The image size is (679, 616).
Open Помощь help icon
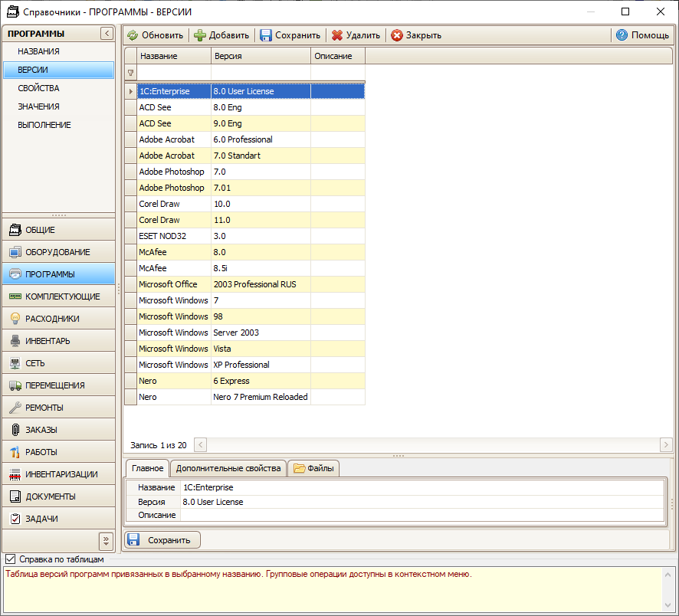coord(622,35)
